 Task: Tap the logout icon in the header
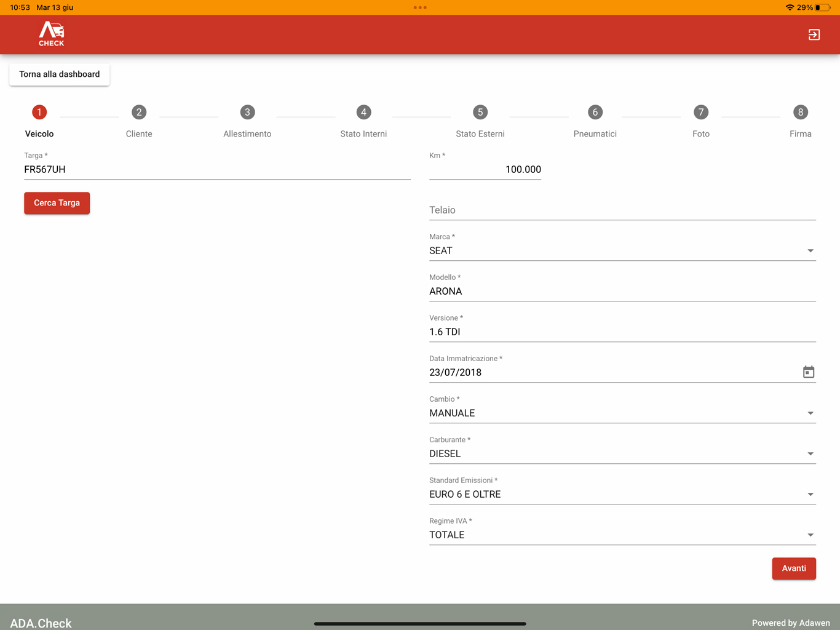(x=814, y=35)
